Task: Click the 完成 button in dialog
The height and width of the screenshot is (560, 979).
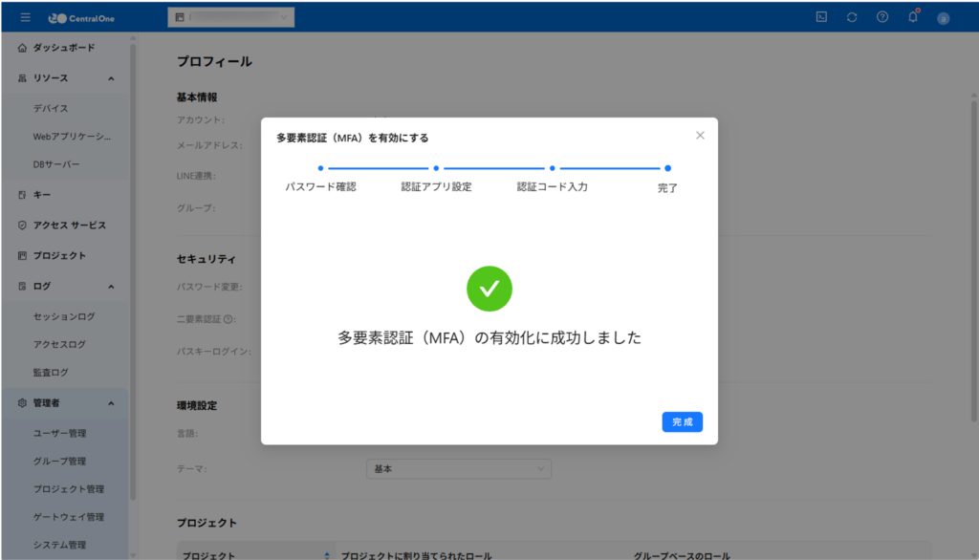Action: (x=682, y=421)
